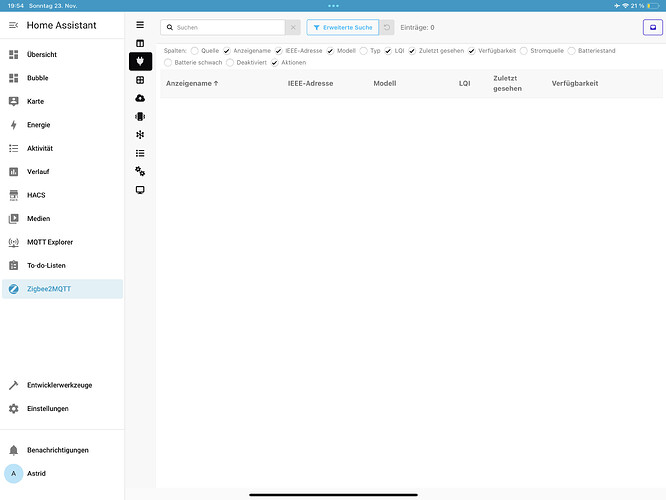Click the Erweiterte Suche button
The image size is (666, 500).
click(343, 28)
